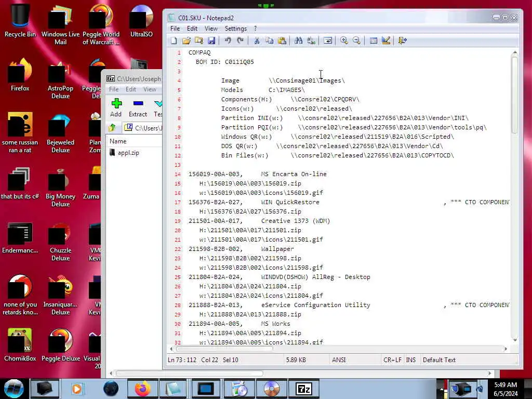Click the Ln 73 : 112 status bar entry

point(182,360)
